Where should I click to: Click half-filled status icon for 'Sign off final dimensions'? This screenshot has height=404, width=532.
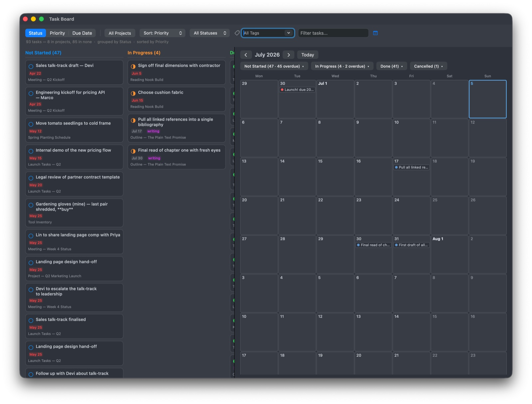click(133, 66)
